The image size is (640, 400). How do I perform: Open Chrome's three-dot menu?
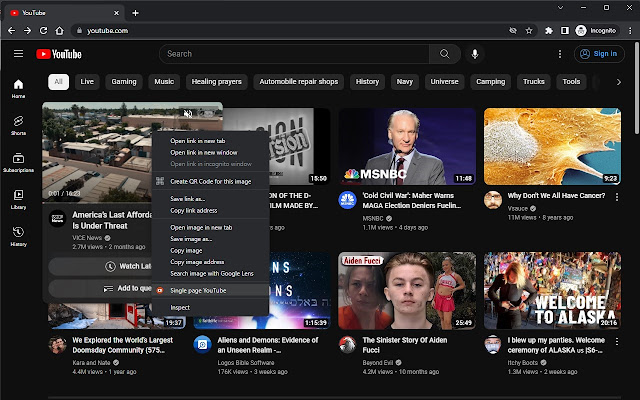coord(628,31)
